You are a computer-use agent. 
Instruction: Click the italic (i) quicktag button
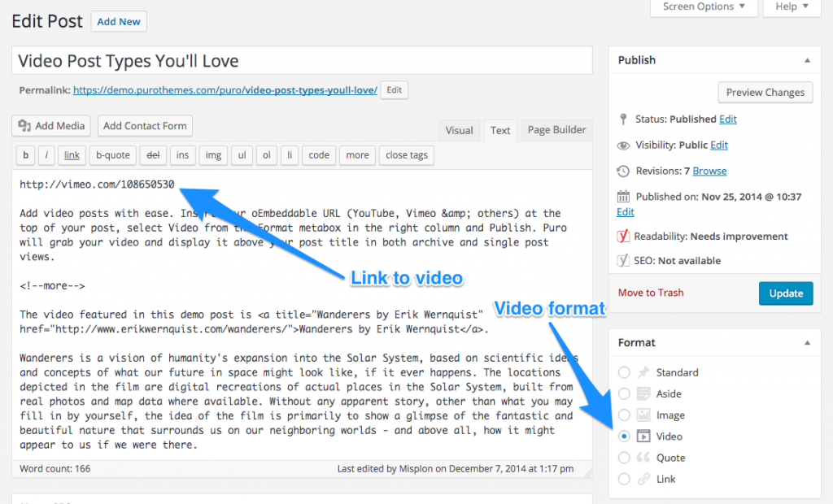[47, 155]
